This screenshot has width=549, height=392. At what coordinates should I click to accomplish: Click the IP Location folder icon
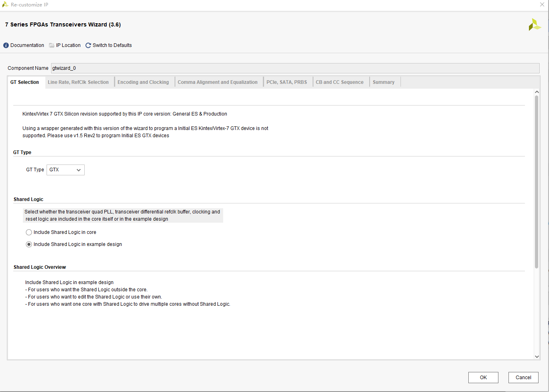pos(52,45)
